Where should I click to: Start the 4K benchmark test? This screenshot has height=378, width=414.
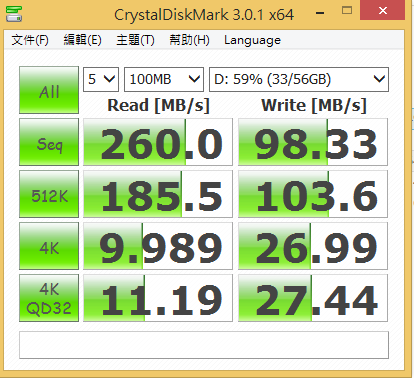[x=49, y=246]
